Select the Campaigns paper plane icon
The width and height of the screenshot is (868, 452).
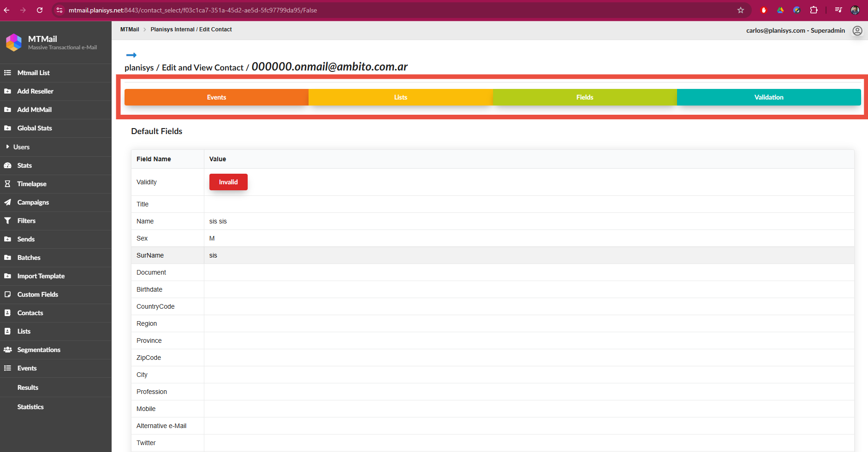pyautogui.click(x=7, y=202)
